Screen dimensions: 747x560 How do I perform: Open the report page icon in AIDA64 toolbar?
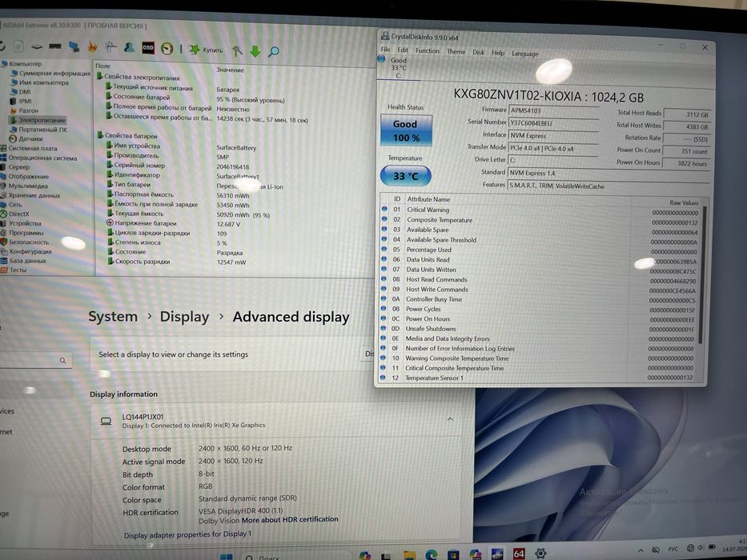click(19, 46)
